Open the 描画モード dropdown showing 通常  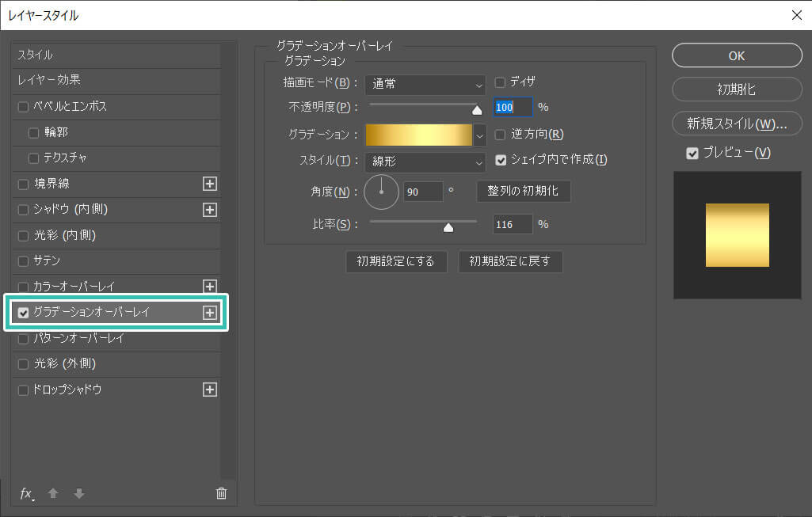pyautogui.click(x=425, y=84)
